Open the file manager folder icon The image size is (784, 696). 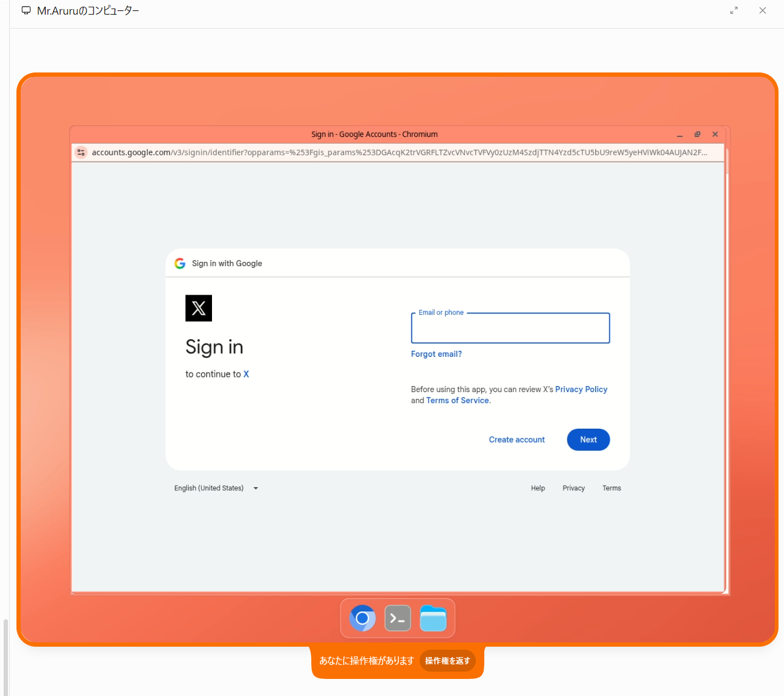coord(433,619)
